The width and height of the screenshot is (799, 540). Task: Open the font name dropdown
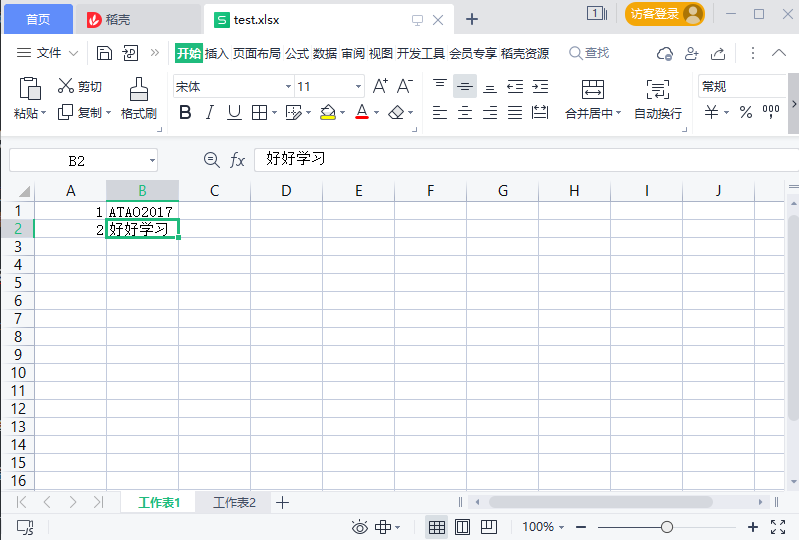pos(288,87)
